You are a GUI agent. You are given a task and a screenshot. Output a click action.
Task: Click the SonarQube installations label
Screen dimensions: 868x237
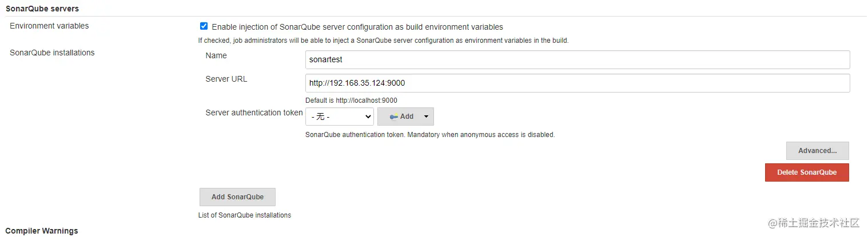click(52, 53)
